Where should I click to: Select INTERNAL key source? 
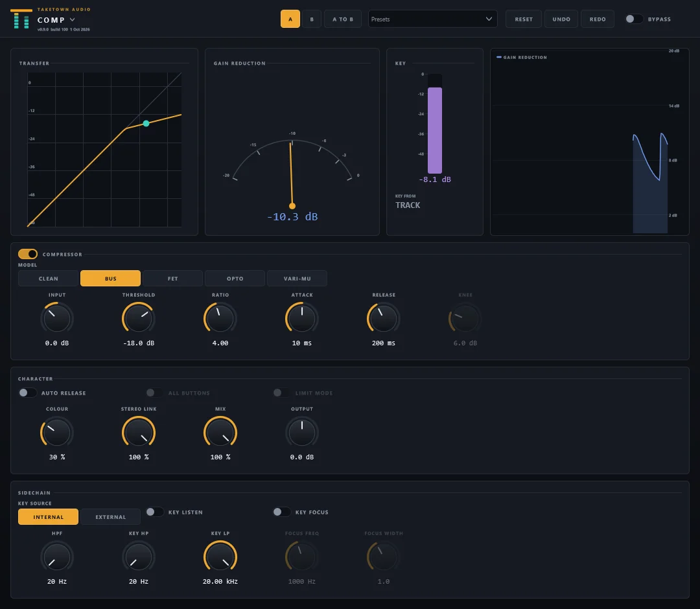pos(48,516)
